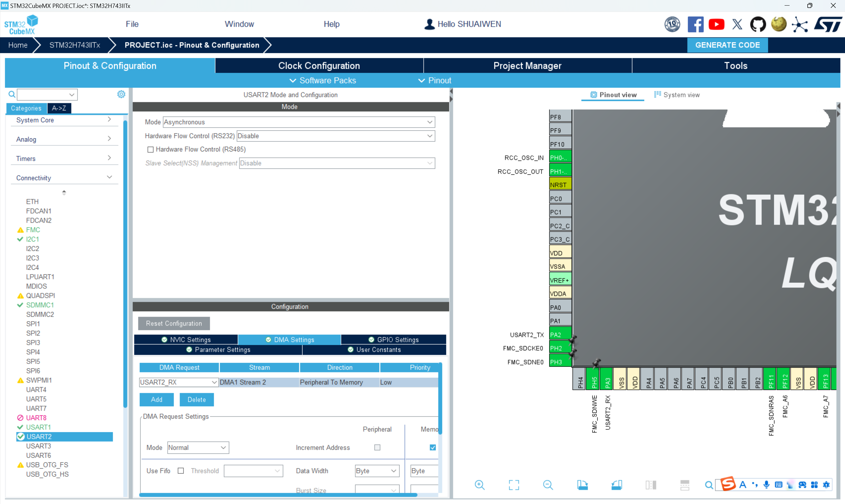Click the globe wiki icon

[778, 24]
